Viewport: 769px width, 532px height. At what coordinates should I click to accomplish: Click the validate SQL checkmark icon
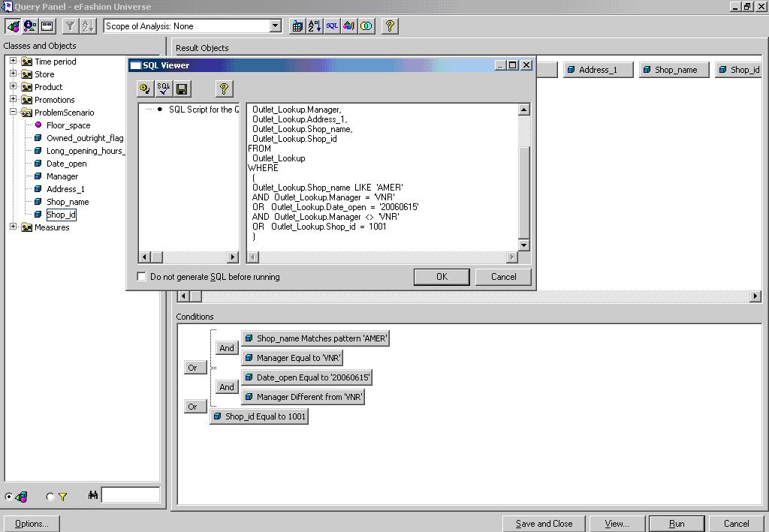(x=164, y=89)
